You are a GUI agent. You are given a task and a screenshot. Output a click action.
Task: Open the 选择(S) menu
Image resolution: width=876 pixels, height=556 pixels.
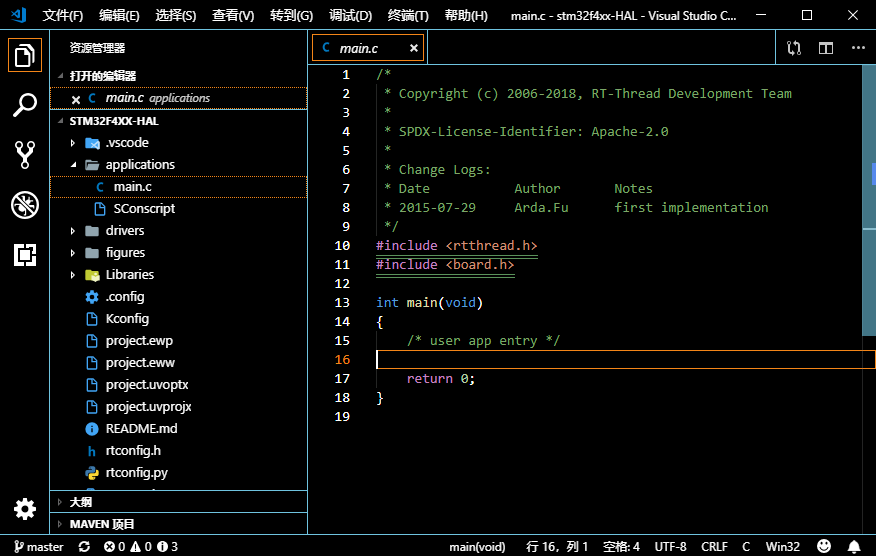point(175,16)
